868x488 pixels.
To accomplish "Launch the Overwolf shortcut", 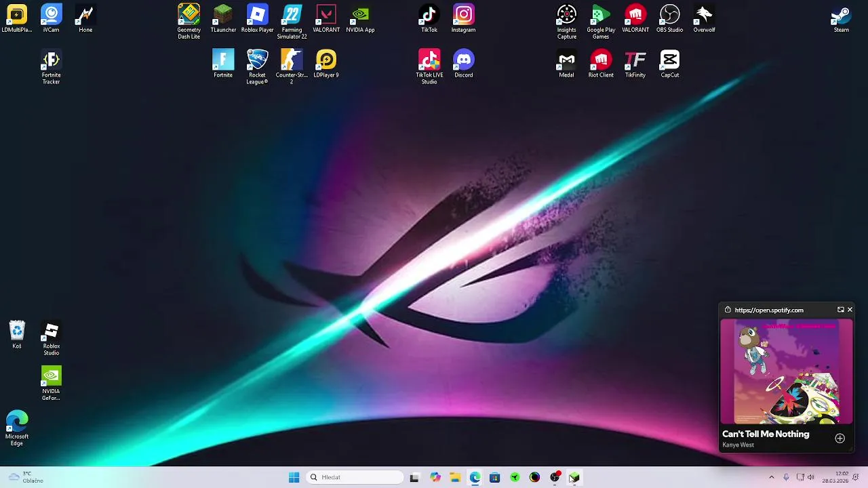I will coord(704,18).
